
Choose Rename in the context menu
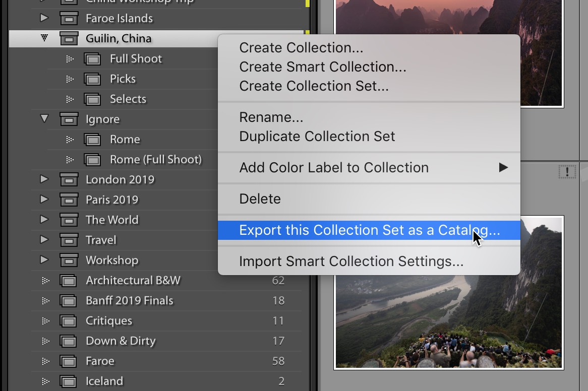[271, 117]
